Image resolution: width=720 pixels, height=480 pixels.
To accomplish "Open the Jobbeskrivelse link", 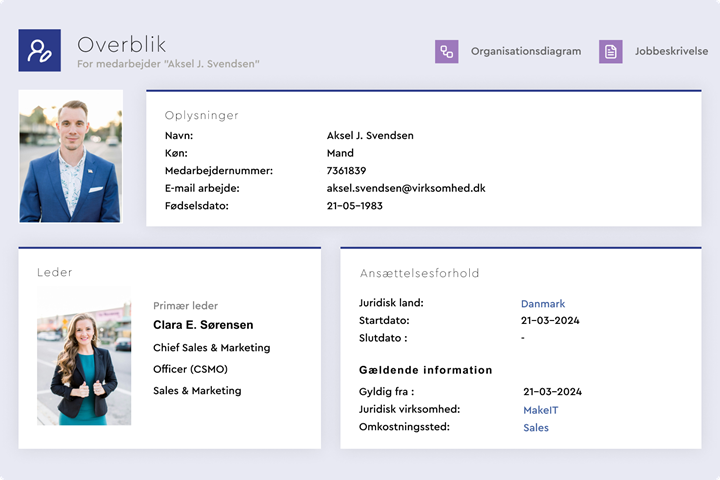I will 671,51.
